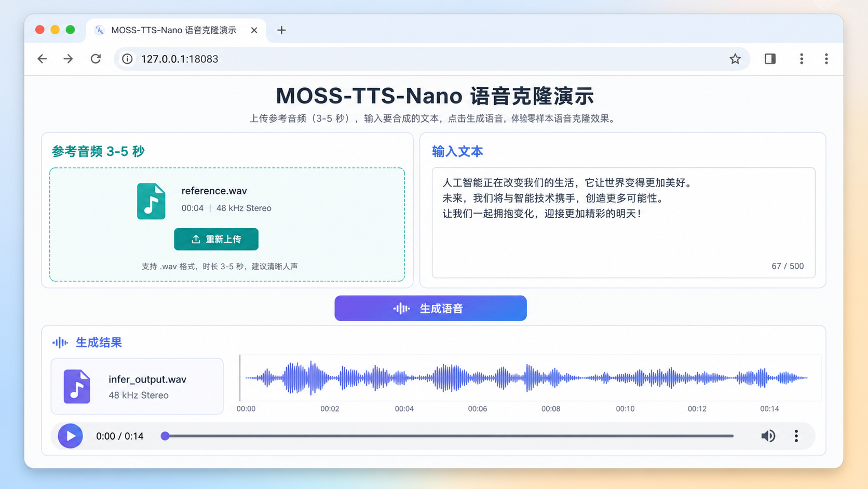Close the MOSS-TTS-Nano tab
This screenshot has height=489, width=868.
click(254, 30)
